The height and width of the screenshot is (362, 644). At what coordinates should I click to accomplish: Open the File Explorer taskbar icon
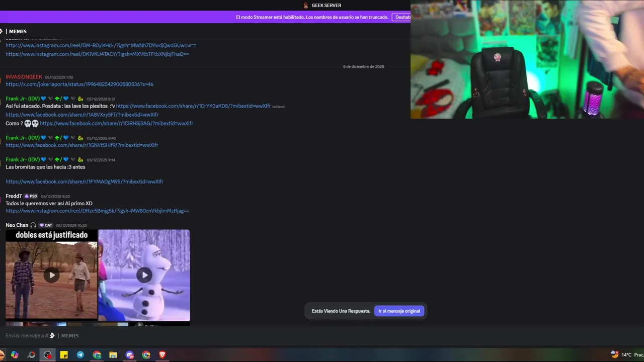tap(113, 355)
